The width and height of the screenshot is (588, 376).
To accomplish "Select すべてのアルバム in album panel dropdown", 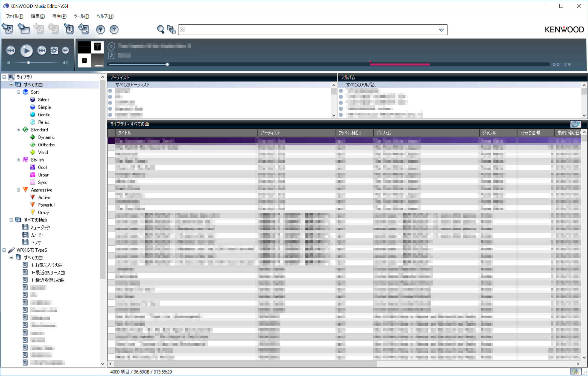I will tap(361, 84).
